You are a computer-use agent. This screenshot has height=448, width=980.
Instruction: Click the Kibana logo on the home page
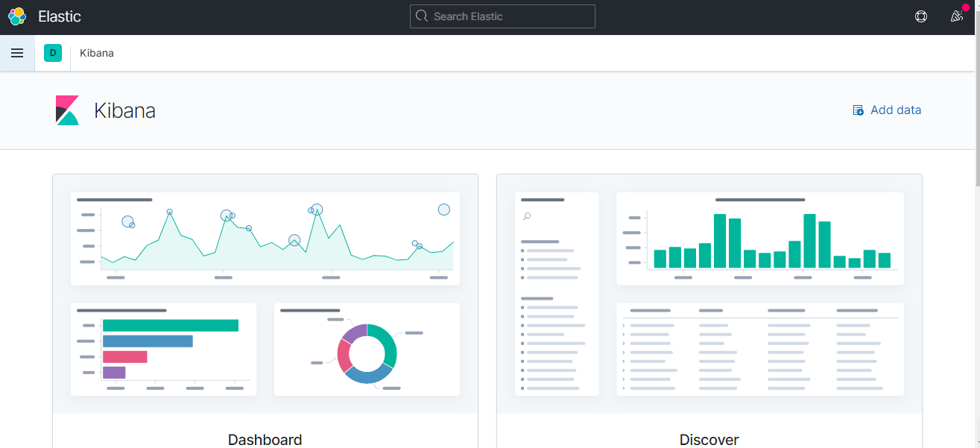point(66,110)
